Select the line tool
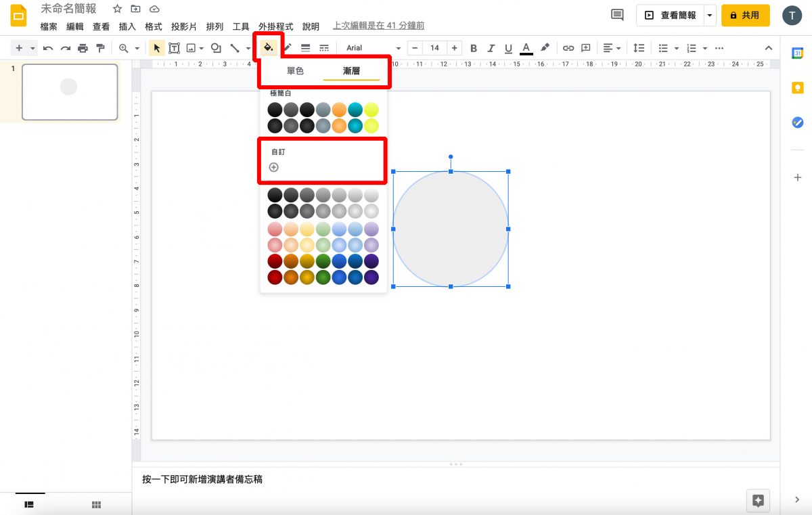The width and height of the screenshot is (812, 515). pos(234,48)
